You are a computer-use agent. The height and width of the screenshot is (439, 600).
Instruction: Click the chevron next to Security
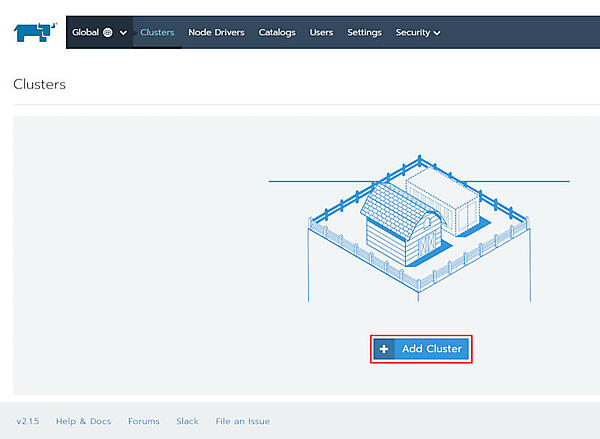(x=438, y=33)
